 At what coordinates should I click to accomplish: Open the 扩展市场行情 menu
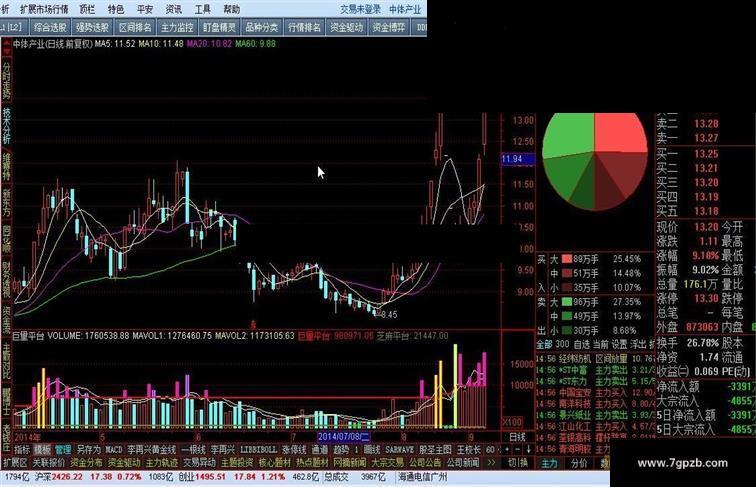(44, 9)
